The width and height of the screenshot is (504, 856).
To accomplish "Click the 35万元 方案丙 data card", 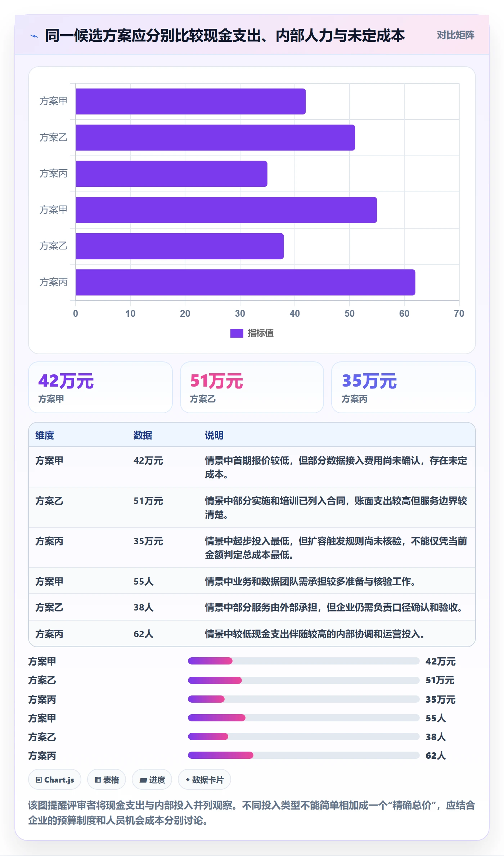I will [x=403, y=387].
